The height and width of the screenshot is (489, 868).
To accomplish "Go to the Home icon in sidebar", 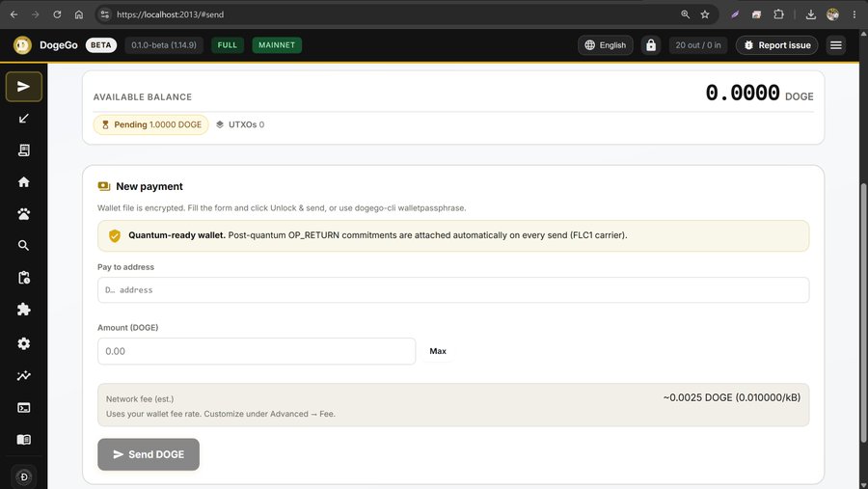I will coord(24,182).
